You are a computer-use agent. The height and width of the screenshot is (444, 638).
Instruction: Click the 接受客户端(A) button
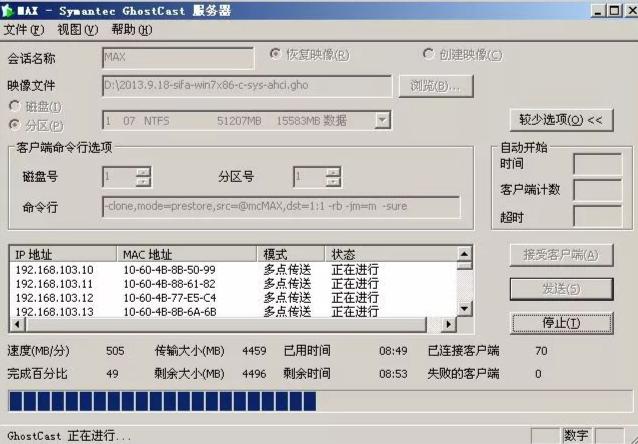[561, 255]
